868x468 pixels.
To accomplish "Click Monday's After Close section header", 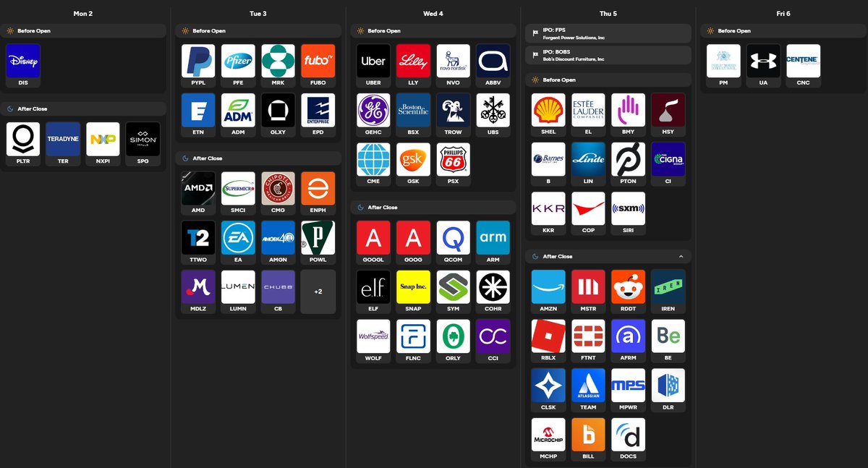I will 83,109.
